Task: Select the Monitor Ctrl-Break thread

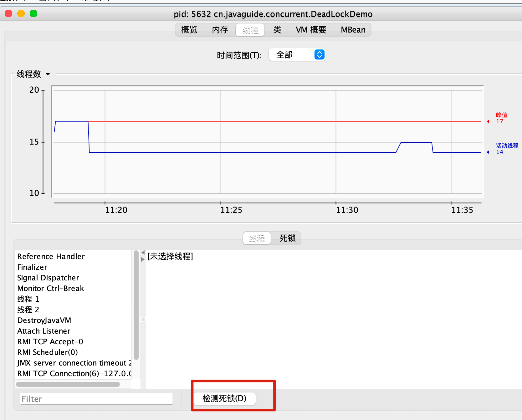Action: 51,288
